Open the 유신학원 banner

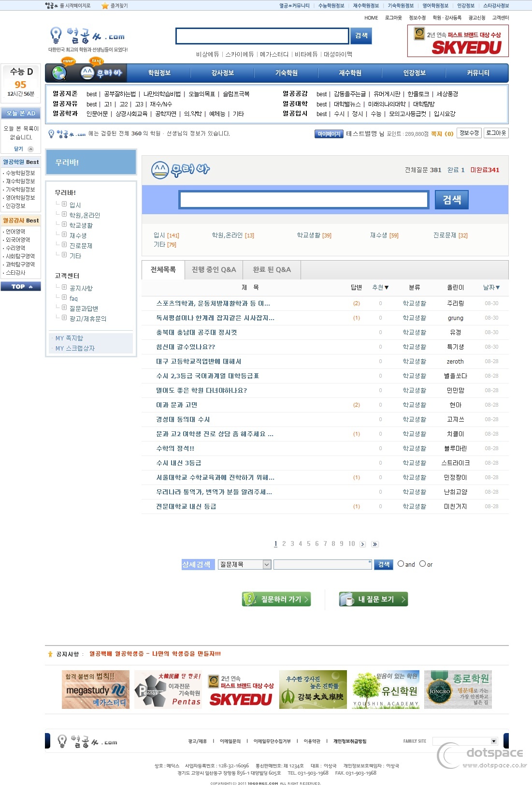(386, 690)
